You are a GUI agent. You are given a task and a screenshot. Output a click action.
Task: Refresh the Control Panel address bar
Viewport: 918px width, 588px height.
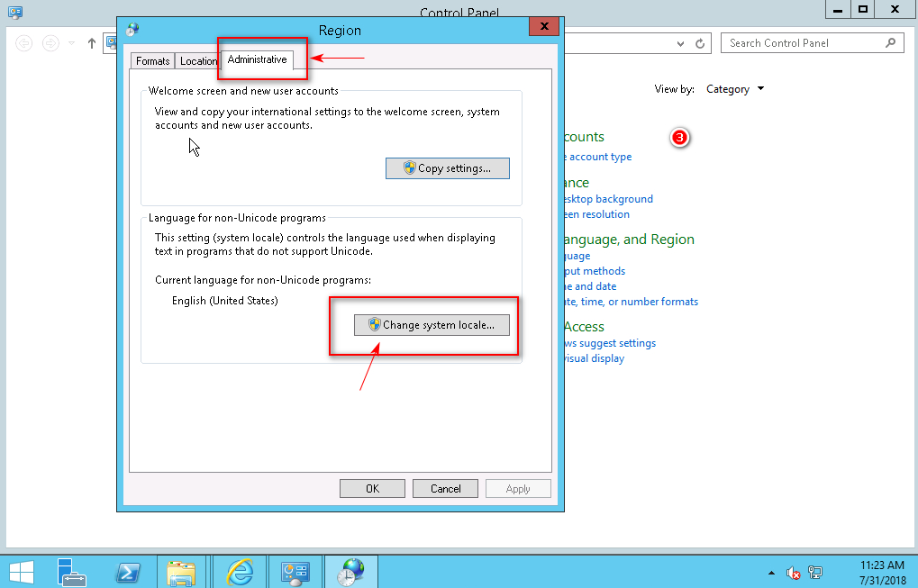pyautogui.click(x=700, y=43)
